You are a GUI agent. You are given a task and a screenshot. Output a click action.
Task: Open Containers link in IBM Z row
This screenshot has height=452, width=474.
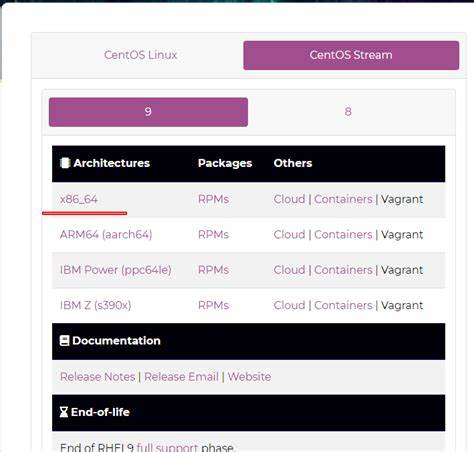[x=343, y=305]
